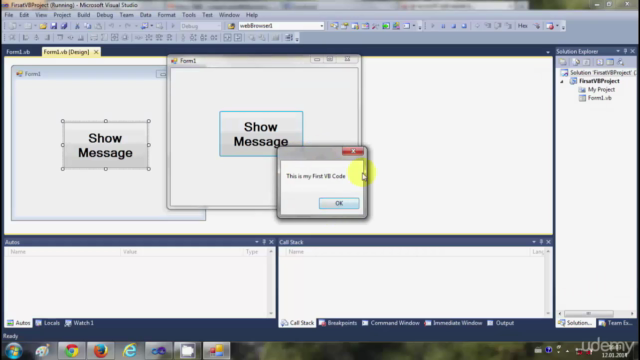Open Internet Explorer from taskbar

tap(129, 351)
